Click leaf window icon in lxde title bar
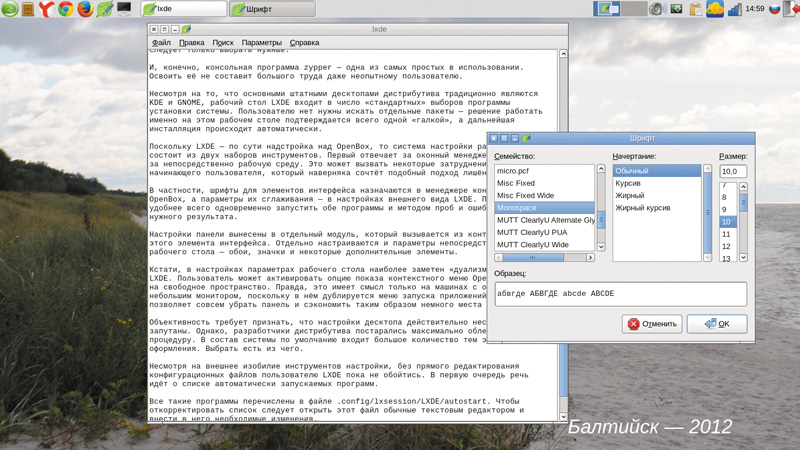Viewport: 800px width, 450px height. pyautogui.click(x=186, y=30)
